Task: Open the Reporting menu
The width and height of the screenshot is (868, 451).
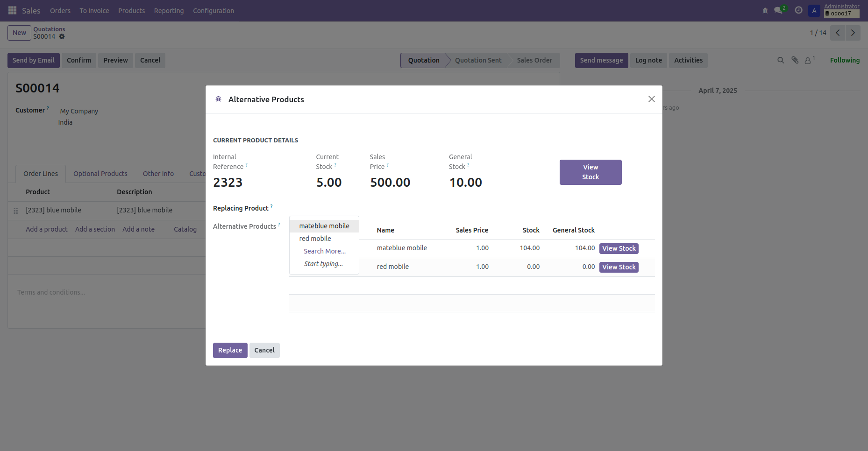Action: (169, 11)
